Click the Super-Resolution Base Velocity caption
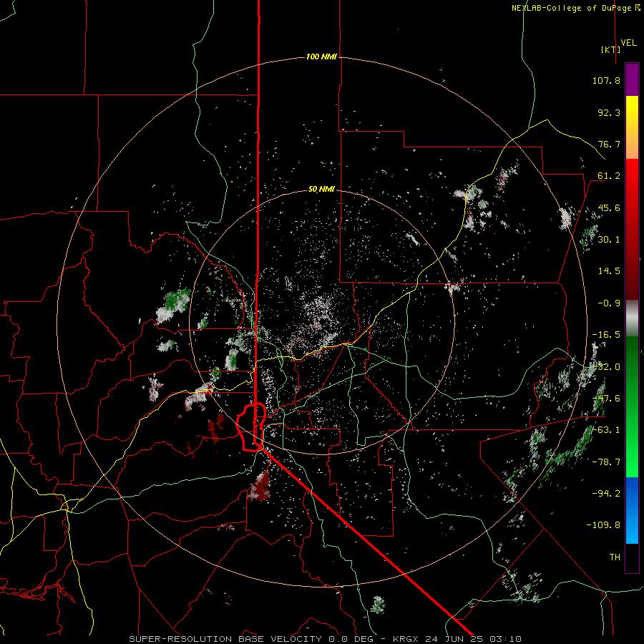The image size is (644, 644). click(x=326, y=639)
